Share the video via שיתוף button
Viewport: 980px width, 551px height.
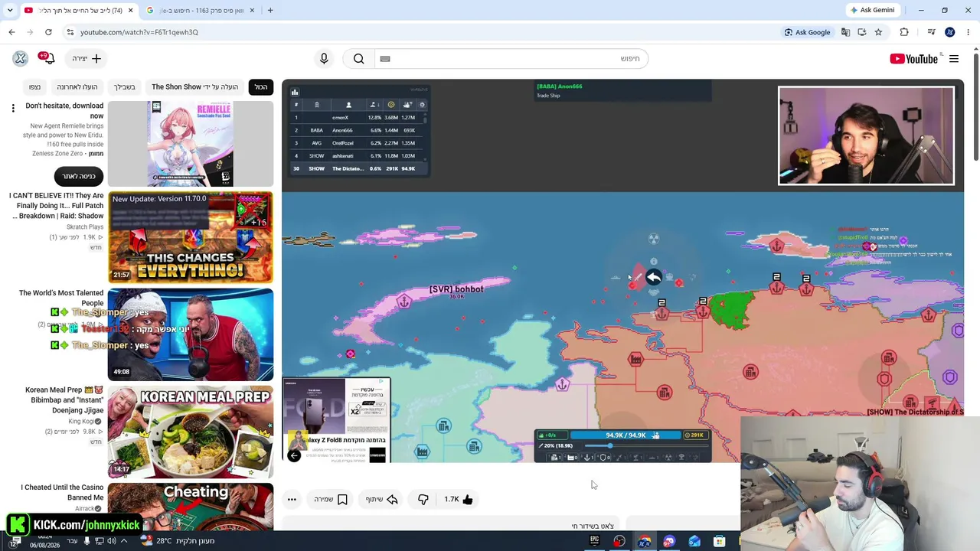click(382, 500)
